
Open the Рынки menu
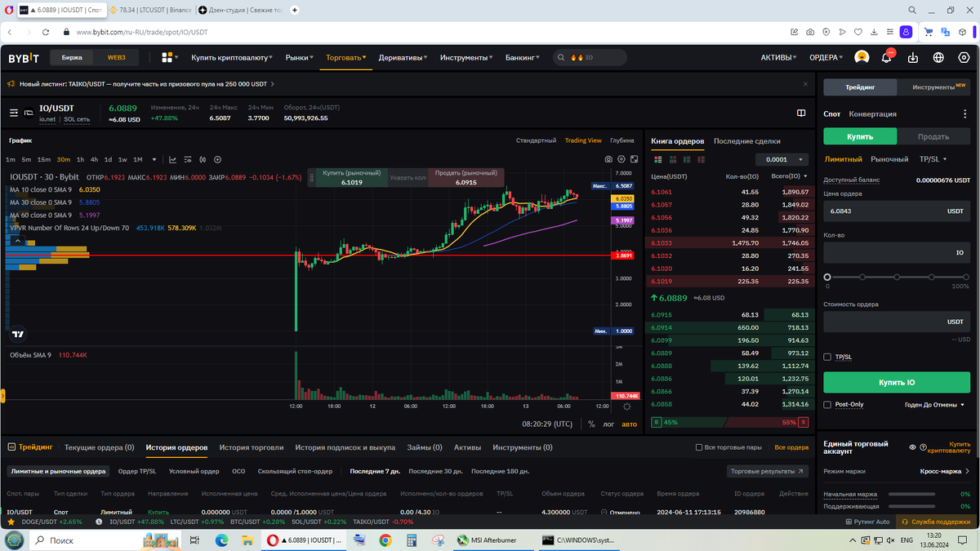pos(299,58)
